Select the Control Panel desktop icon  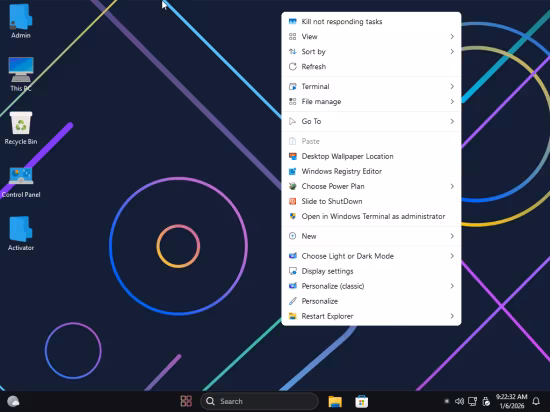pos(21,182)
